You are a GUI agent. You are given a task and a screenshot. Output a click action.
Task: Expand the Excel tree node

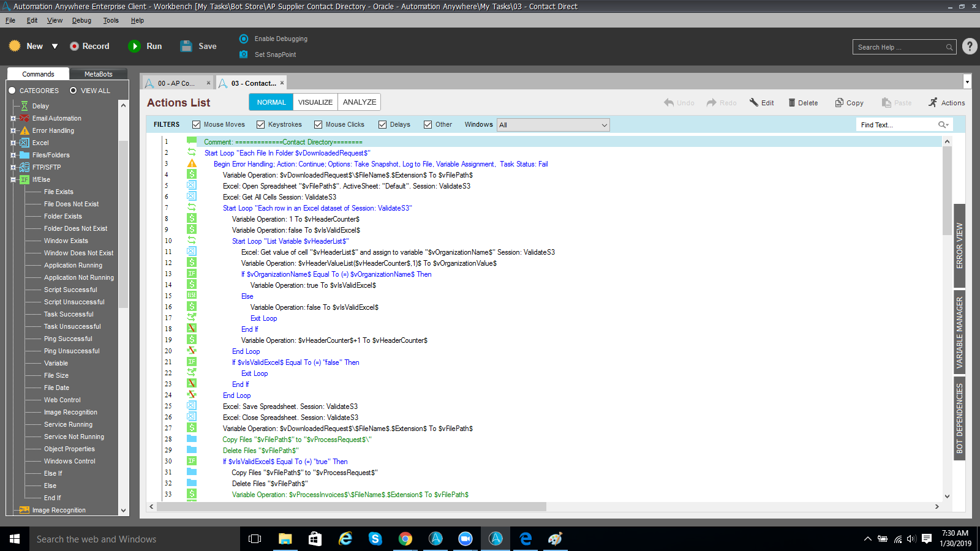coord(13,143)
